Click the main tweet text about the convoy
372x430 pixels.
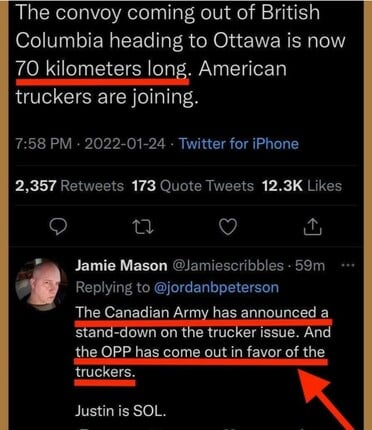click(180, 54)
